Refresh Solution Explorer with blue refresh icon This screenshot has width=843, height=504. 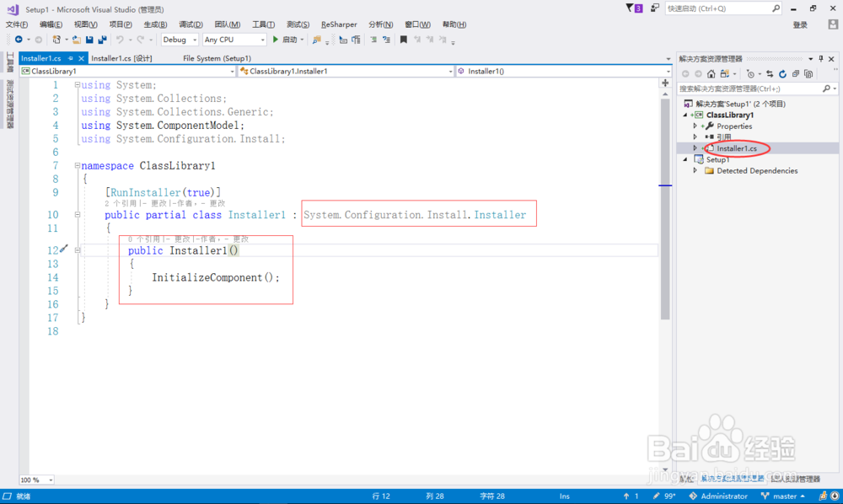click(783, 73)
